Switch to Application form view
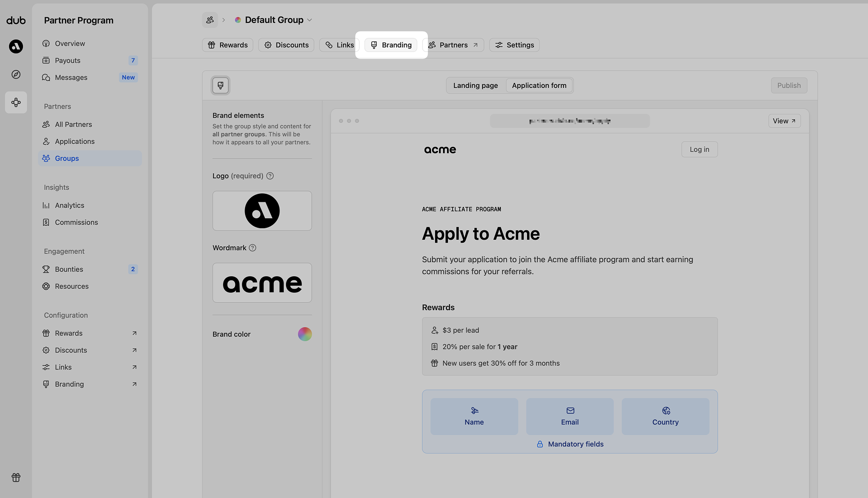Viewport: 868px width, 498px height. (x=539, y=85)
